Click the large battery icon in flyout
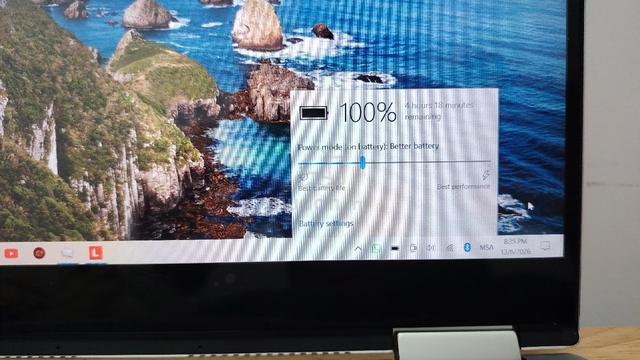 point(313,113)
